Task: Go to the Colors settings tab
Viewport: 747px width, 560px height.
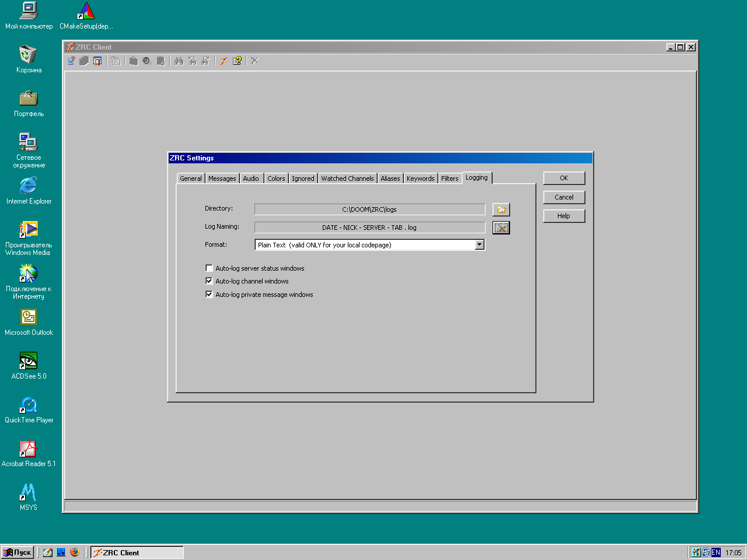Action: 276,178
